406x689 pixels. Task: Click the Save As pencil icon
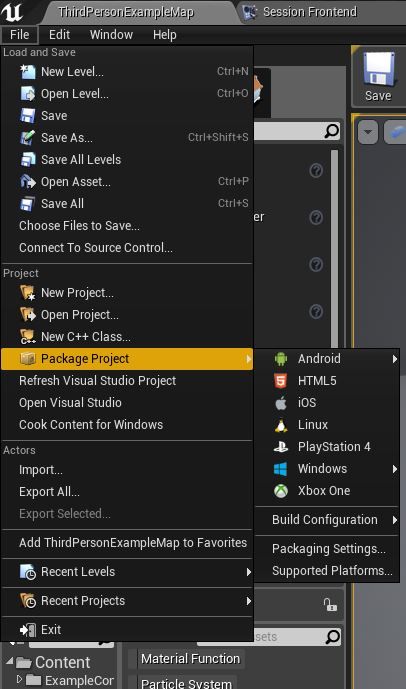pos(28,138)
